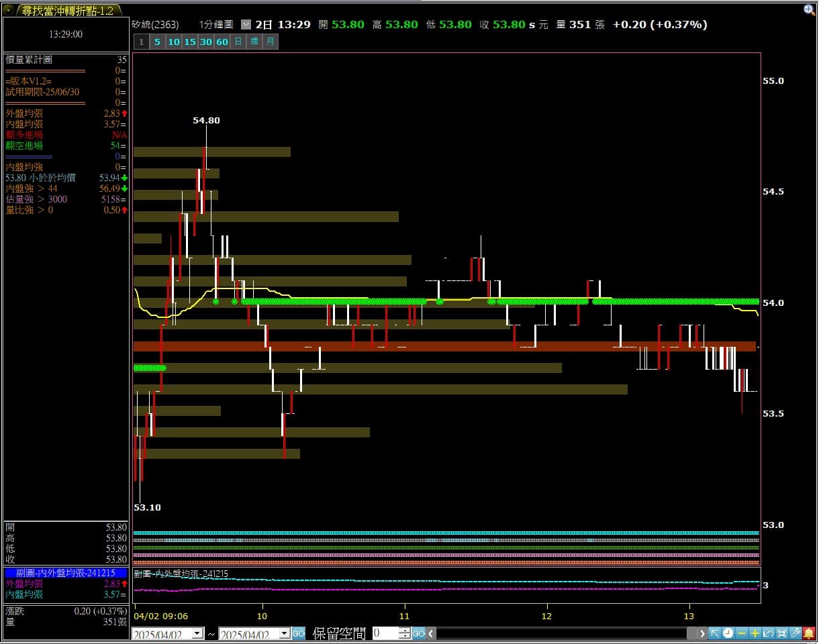Switch chart to 60-minute timeframe
Screen dimensions: 819x644
click(x=222, y=42)
